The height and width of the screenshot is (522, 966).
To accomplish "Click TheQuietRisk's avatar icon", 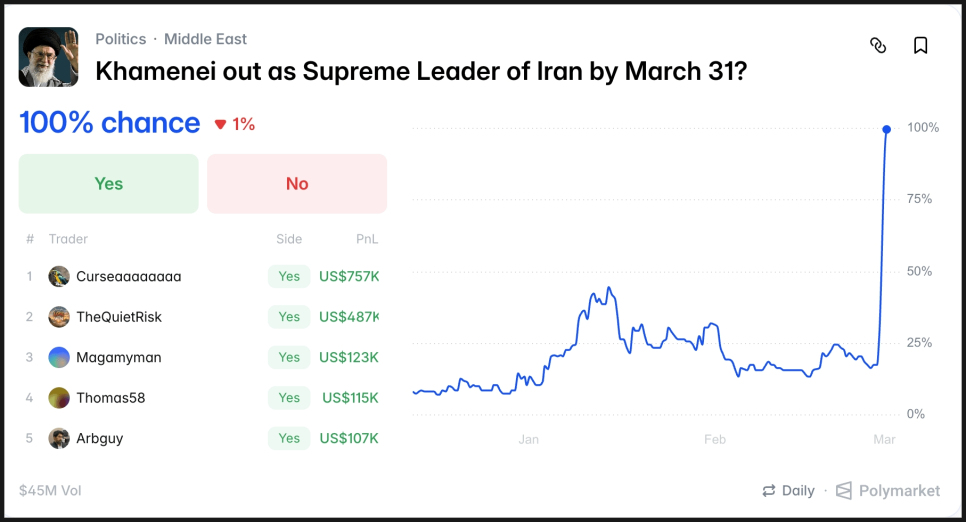I will click(59, 317).
